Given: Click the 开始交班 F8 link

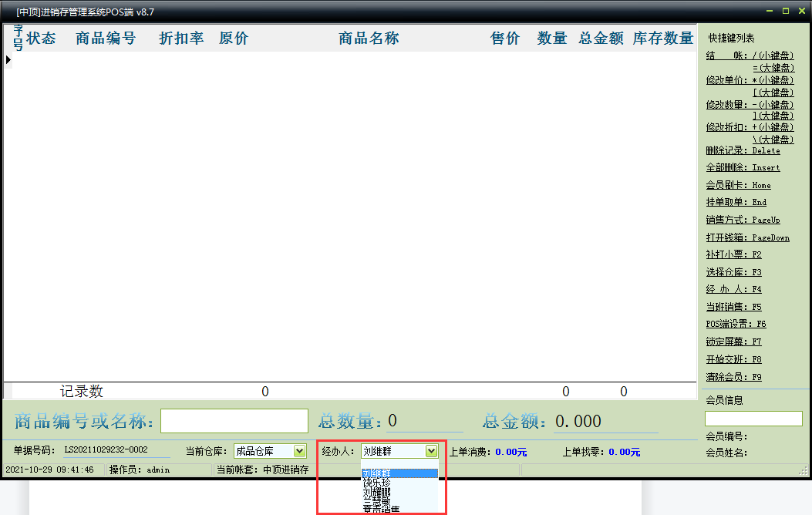Looking at the screenshot, I should click(x=733, y=359).
